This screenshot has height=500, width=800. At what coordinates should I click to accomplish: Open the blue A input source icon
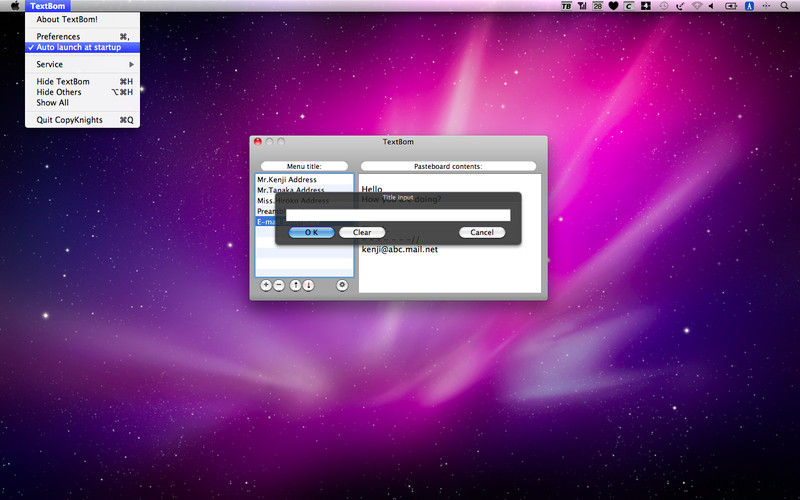click(749, 6)
